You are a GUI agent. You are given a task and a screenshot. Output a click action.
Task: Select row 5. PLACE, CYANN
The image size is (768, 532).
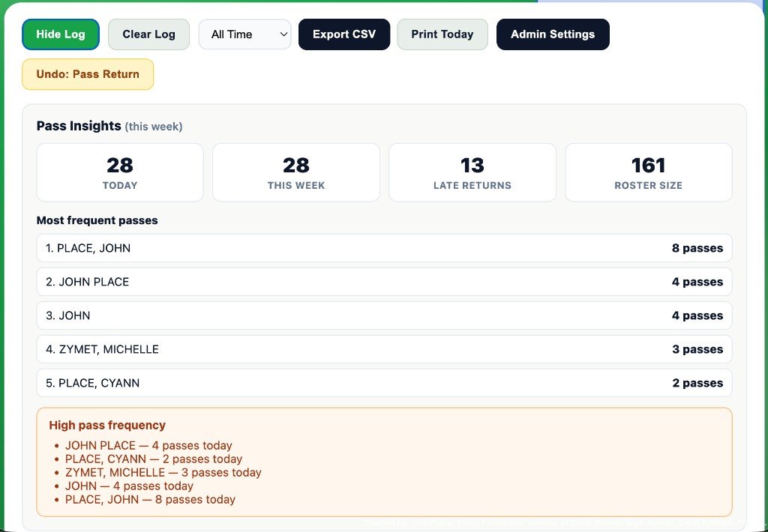385,383
